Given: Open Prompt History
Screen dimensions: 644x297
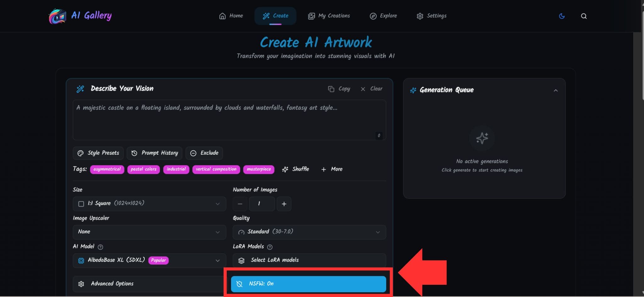Looking at the screenshot, I should click(x=154, y=153).
